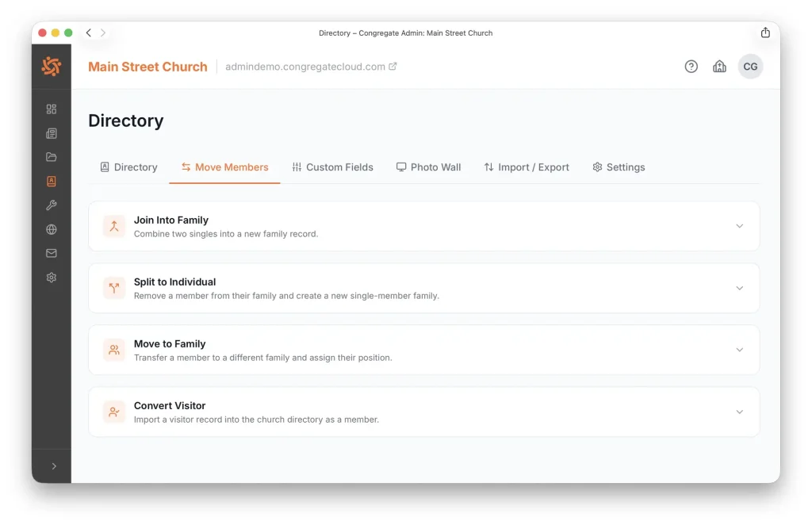The height and width of the screenshot is (525, 812).
Task: Open the globe website icon in sidebar
Action: 52,229
